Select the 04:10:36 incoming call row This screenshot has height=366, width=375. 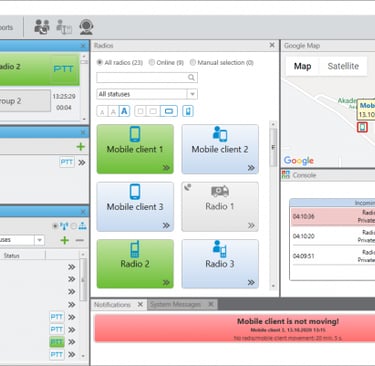point(333,216)
